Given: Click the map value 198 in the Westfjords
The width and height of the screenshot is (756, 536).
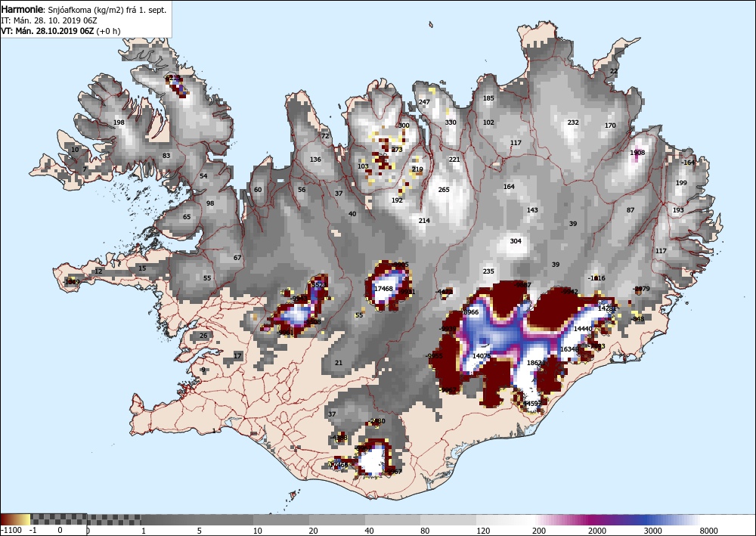Looking at the screenshot, I should (119, 122).
